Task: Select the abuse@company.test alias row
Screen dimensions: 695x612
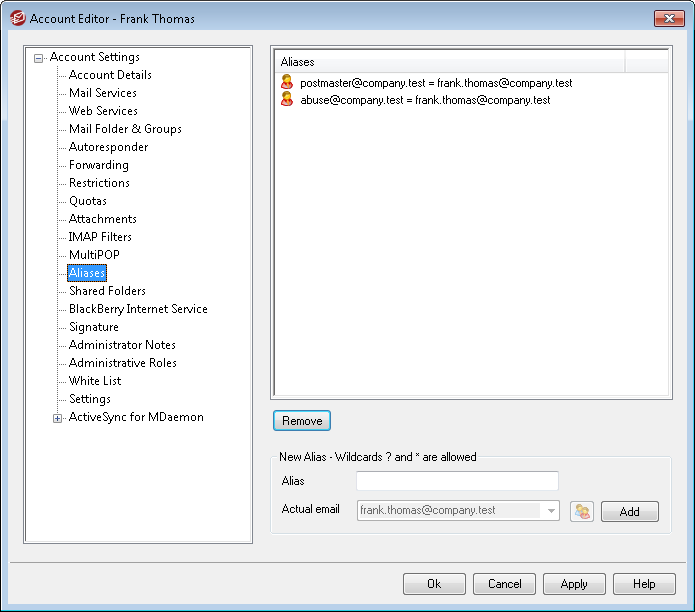Action: (x=425, y=101)
